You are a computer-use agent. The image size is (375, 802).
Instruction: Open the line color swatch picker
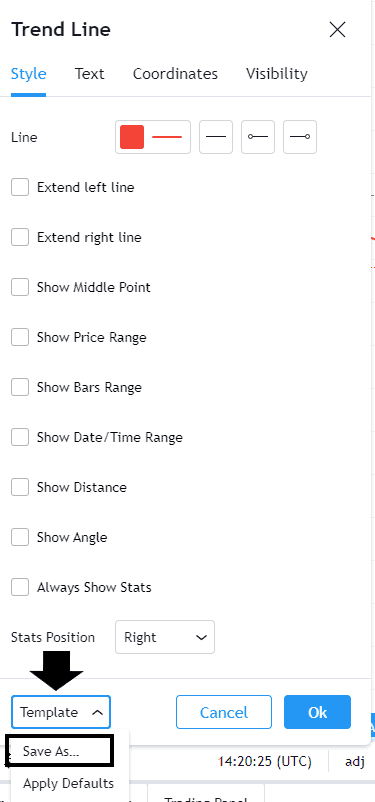[x=132, y=137]
